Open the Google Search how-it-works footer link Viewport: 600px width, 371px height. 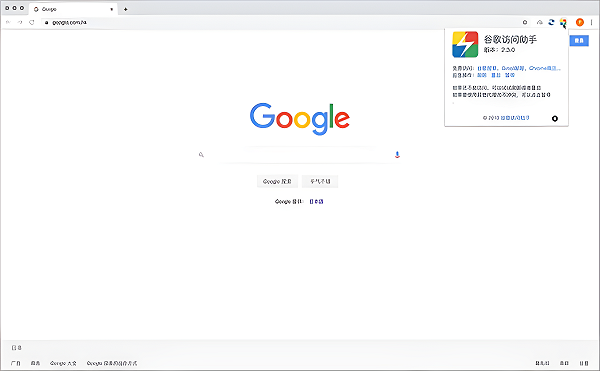coord(112,363)
